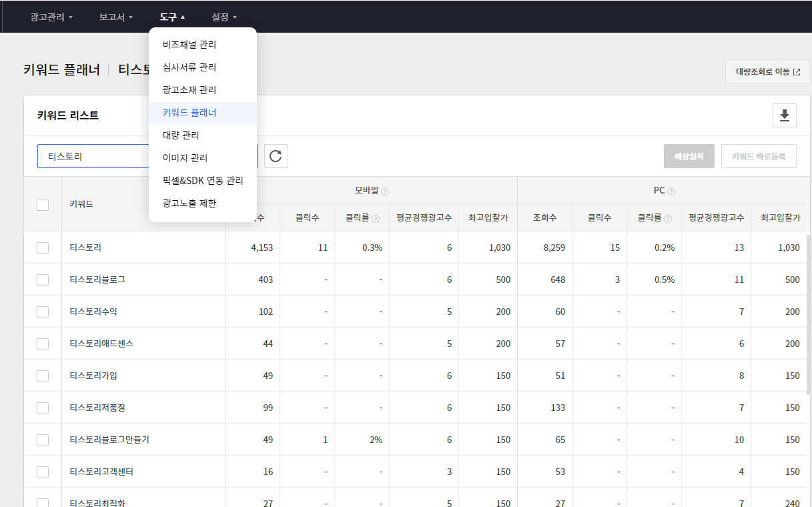Click the PC 조회수 column header

pos(544,217)
